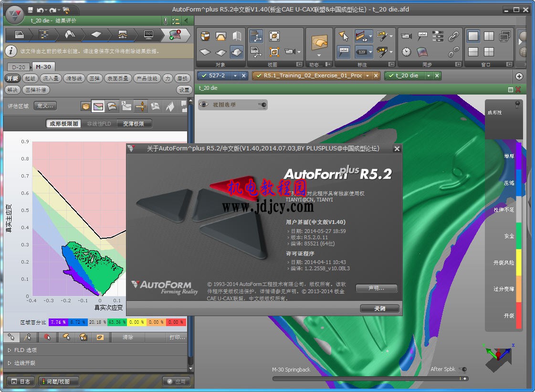The height and width of the screenshot is (392, 535).
Task: Toggle the 开裂 results category
Action: pyautogui.click(x=12, y=78)
